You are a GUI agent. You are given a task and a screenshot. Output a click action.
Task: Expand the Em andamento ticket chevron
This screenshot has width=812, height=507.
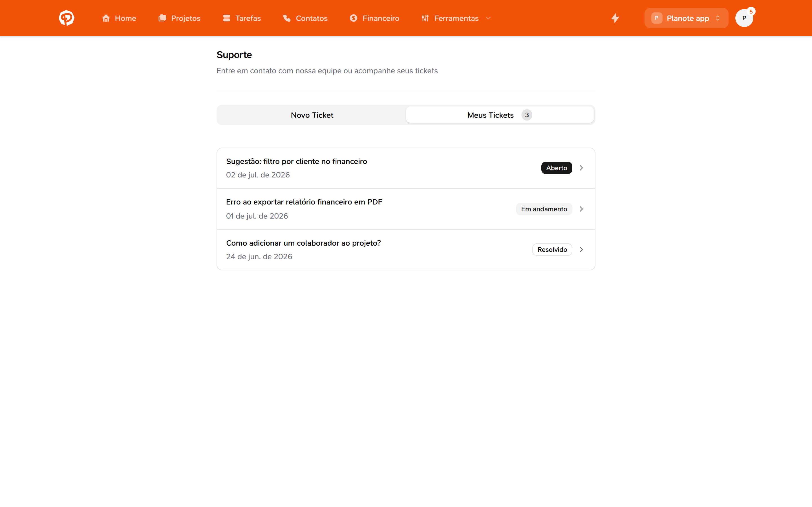tap(581, 209)
